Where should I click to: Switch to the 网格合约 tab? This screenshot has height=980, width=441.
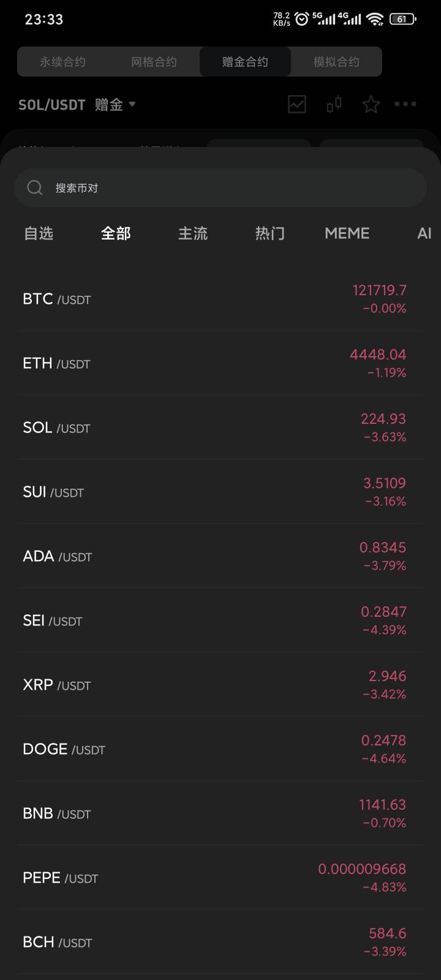(154, 62)
